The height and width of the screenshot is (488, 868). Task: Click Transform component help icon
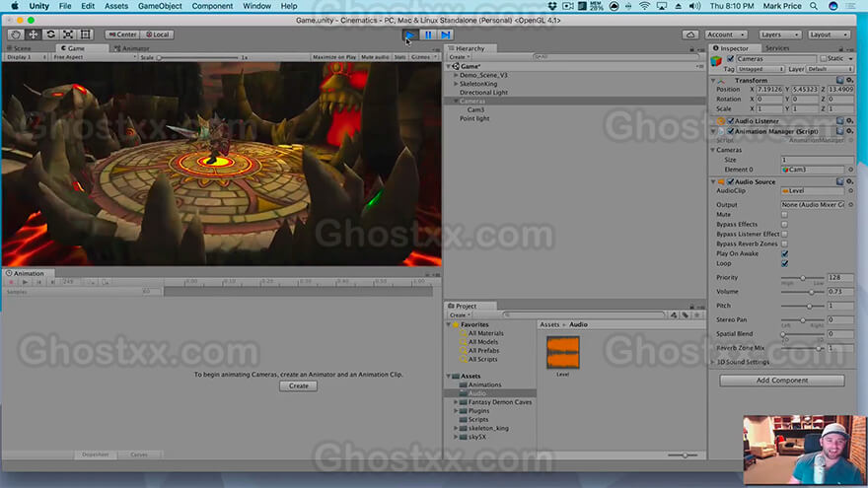point(839,80)
